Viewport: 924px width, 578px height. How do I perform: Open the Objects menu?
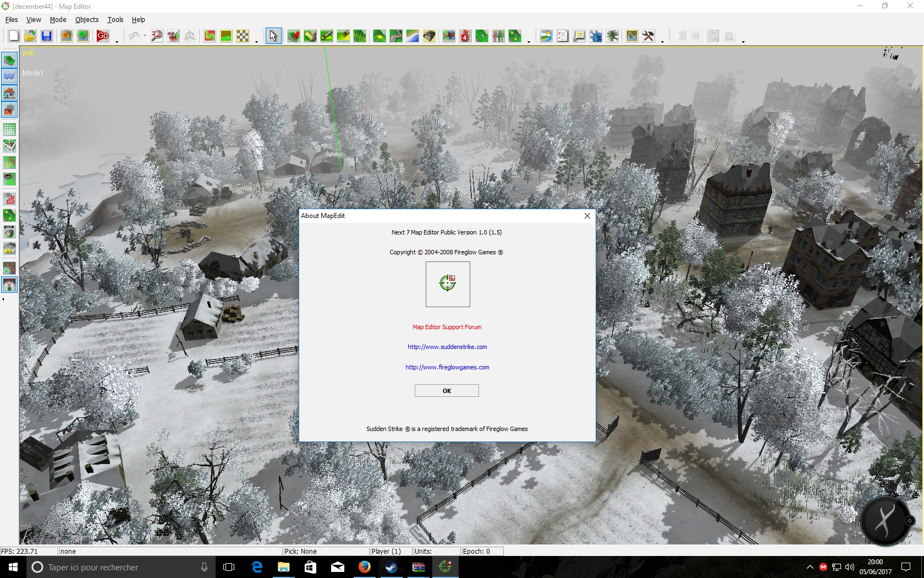(x=87, y=20)
